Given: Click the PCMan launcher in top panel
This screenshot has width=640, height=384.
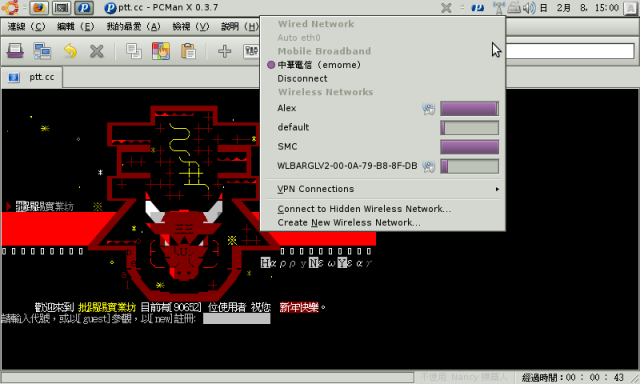Looking at the screenshot, I should [84, 7].
